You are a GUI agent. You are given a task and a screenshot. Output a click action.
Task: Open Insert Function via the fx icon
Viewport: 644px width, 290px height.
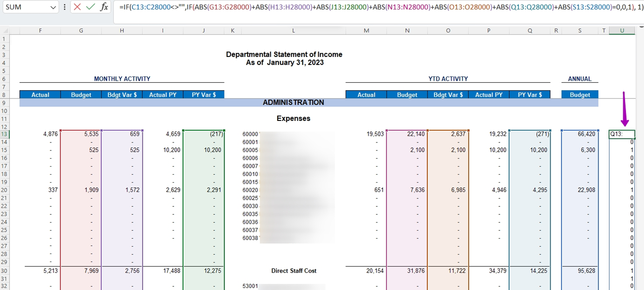(104, 7)
